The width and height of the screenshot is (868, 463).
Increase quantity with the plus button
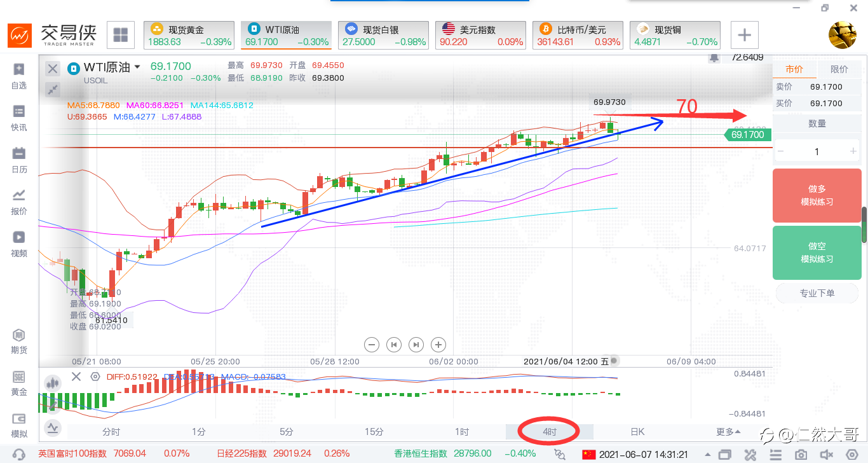[853, 151]
